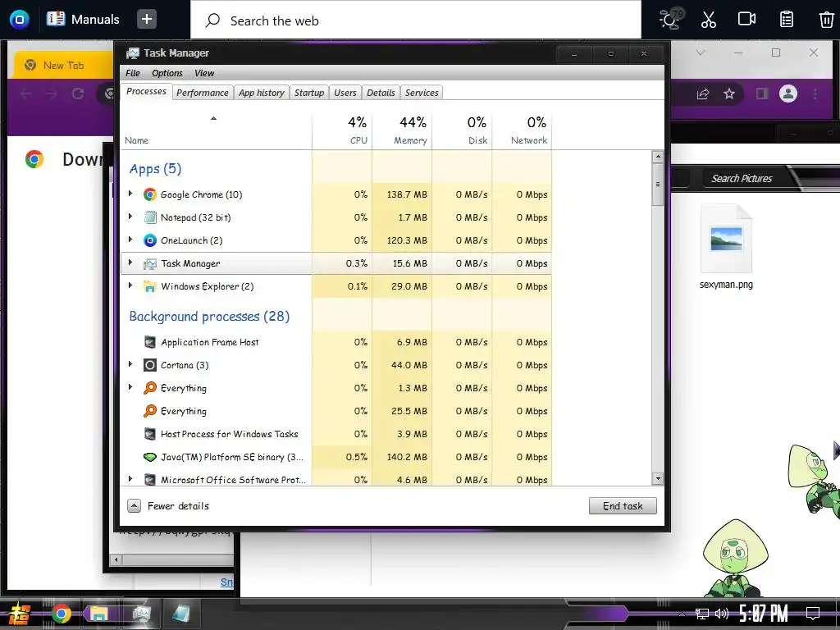Open network status tray icon
Viewport: 840px width, 630px height.
[x=702, y=614]
